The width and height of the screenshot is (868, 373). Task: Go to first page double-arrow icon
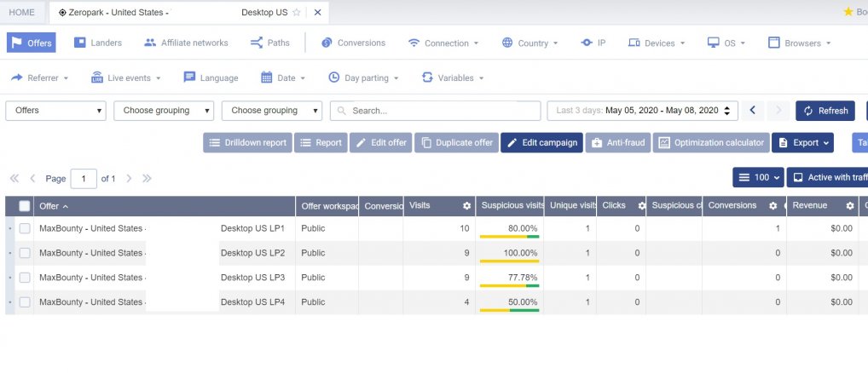point(14,178)
